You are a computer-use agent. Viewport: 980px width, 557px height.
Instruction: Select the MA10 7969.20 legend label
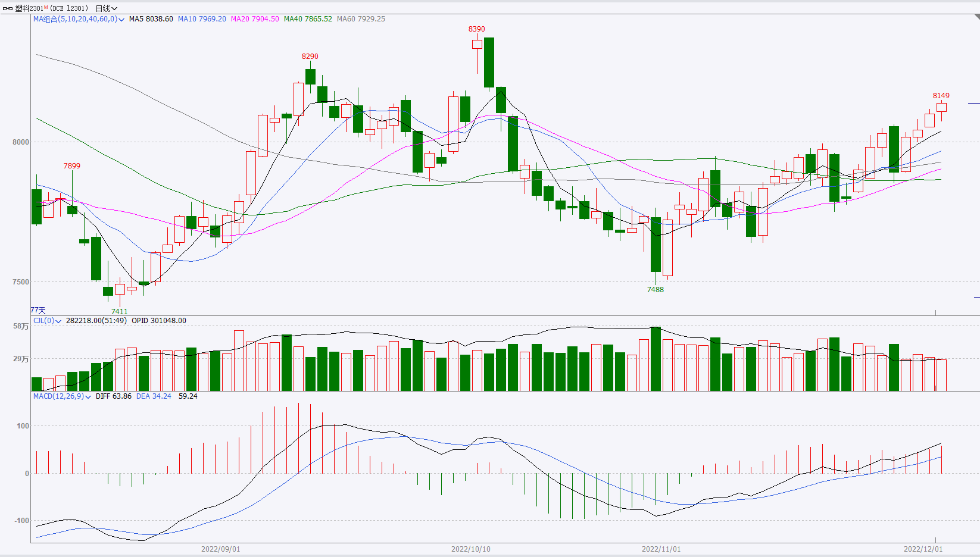pos(202,19)
